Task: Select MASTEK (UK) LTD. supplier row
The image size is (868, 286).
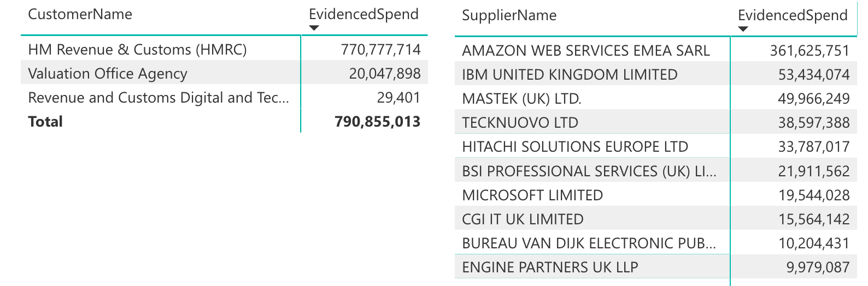Action: [521, 99]
